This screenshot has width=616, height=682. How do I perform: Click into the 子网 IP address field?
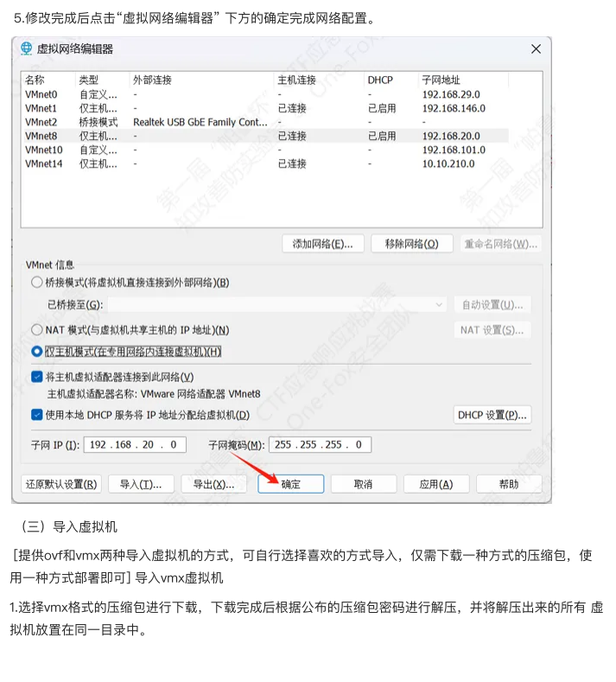(x=134, y=445)
